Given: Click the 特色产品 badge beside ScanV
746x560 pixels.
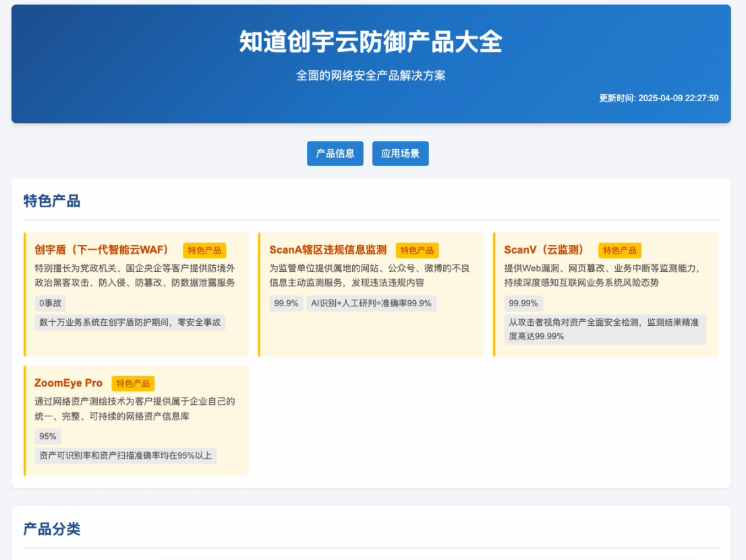Looking at the screenshot, I should [x=620, y=250].
